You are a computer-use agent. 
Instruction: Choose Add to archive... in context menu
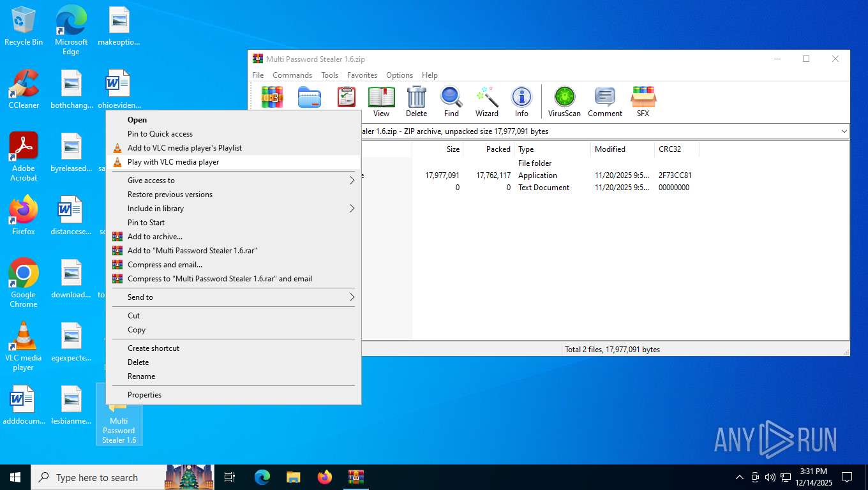(234, 237)
